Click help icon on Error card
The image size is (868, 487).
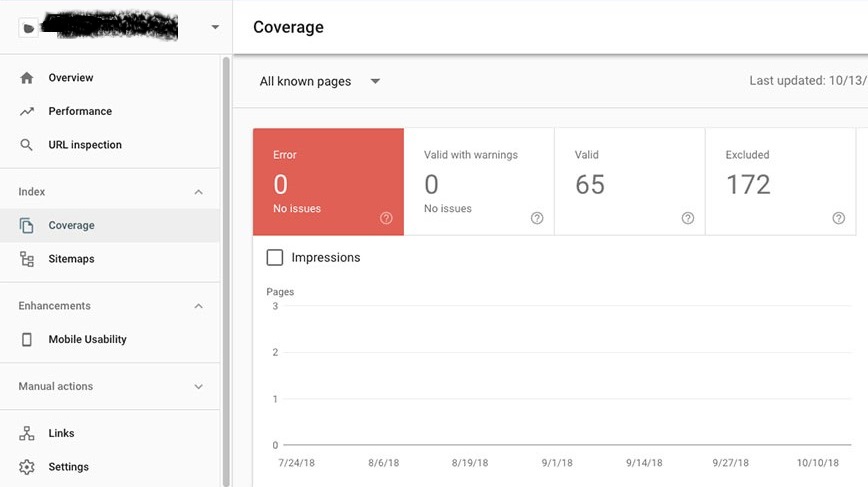point(386,218)
